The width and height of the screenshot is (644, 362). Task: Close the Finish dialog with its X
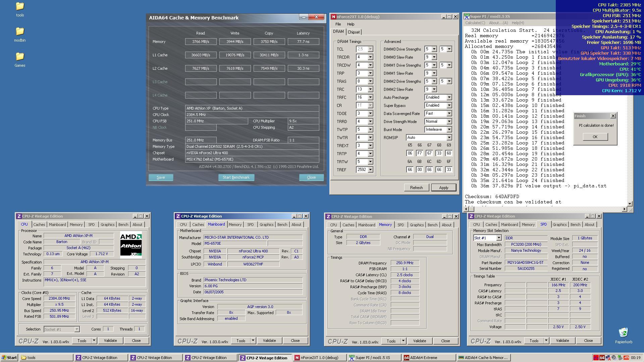click(x=613, y=116)
